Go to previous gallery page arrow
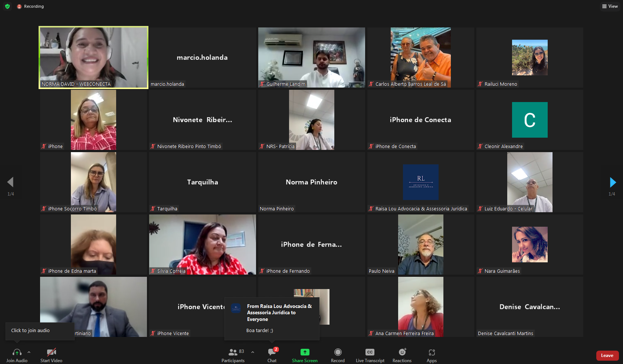This screenshot has height=364, width=623. tap(10, 182)
